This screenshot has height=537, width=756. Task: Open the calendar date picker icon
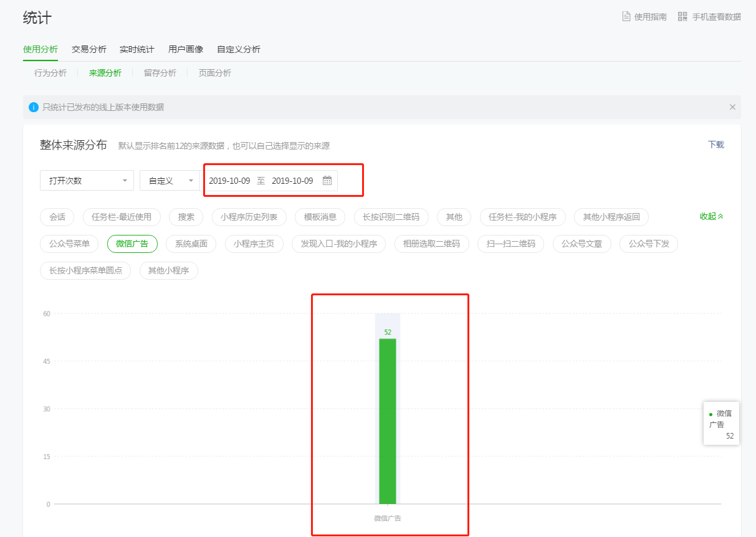tap(327, 181)
